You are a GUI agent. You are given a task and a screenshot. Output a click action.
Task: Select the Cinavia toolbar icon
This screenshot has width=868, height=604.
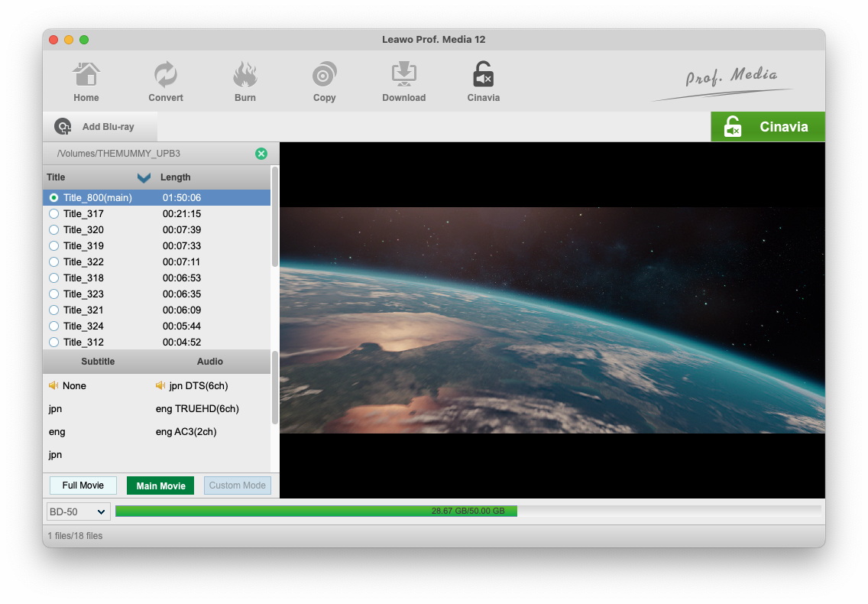[483, 76]
